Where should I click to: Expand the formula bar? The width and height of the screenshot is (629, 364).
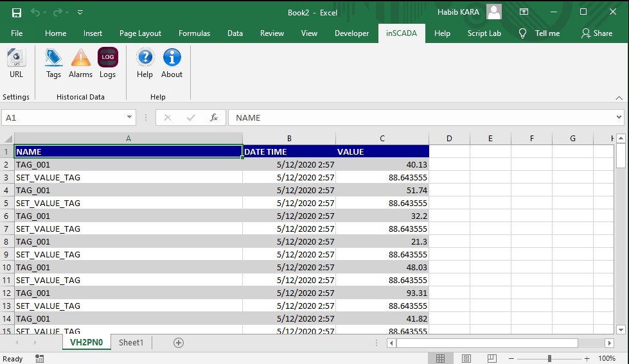619,117
